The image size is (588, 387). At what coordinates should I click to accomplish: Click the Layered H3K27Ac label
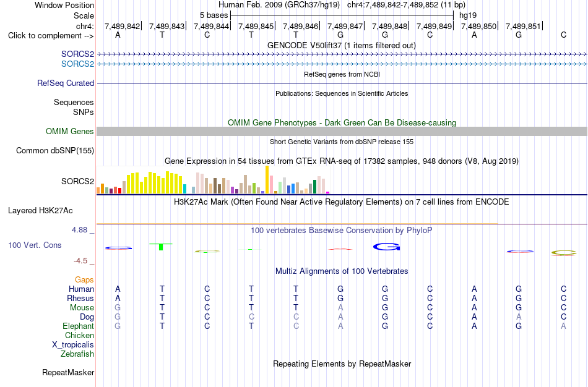coord(40,211)
